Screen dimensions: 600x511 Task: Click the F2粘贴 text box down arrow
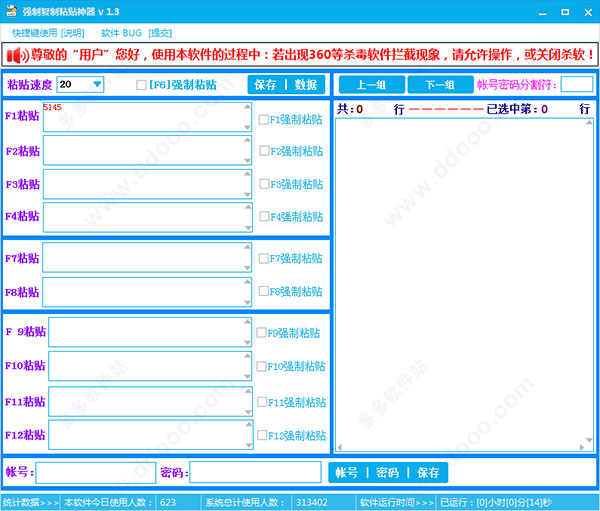click(247, 160)
